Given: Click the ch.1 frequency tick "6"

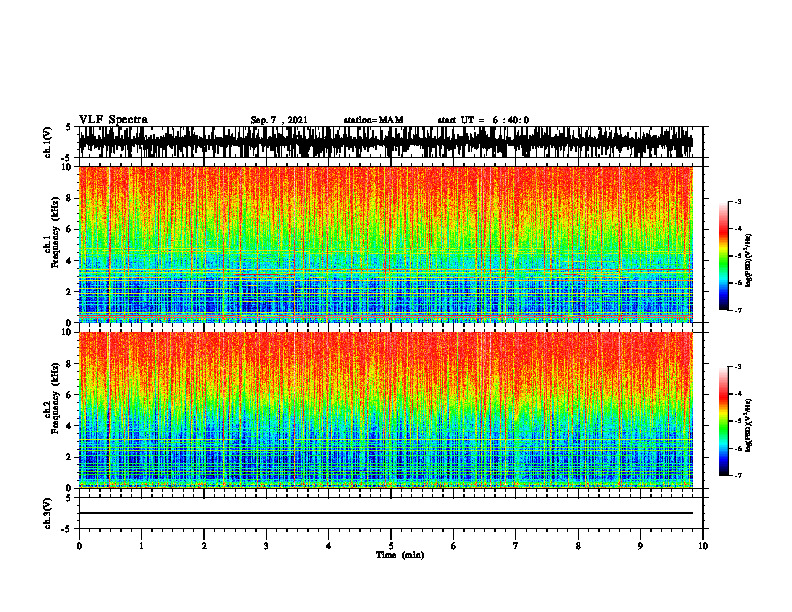Looking at the screenshot, I should point(70,229).
